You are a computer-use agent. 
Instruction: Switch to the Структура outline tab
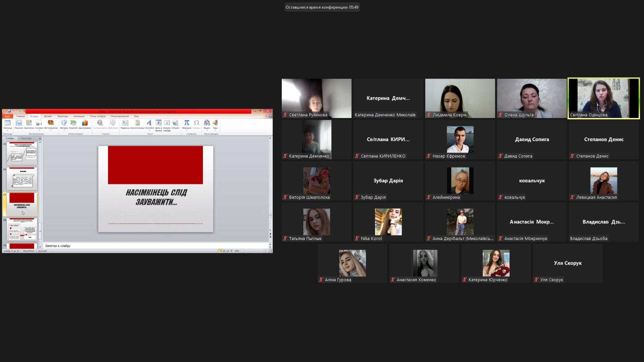coord(26,138)
